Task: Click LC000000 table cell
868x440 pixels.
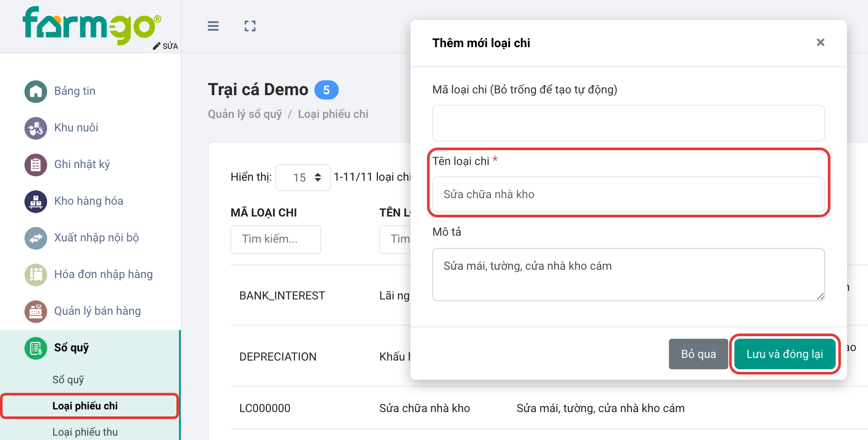Action: pyautogui.click(x=265, y=408)
